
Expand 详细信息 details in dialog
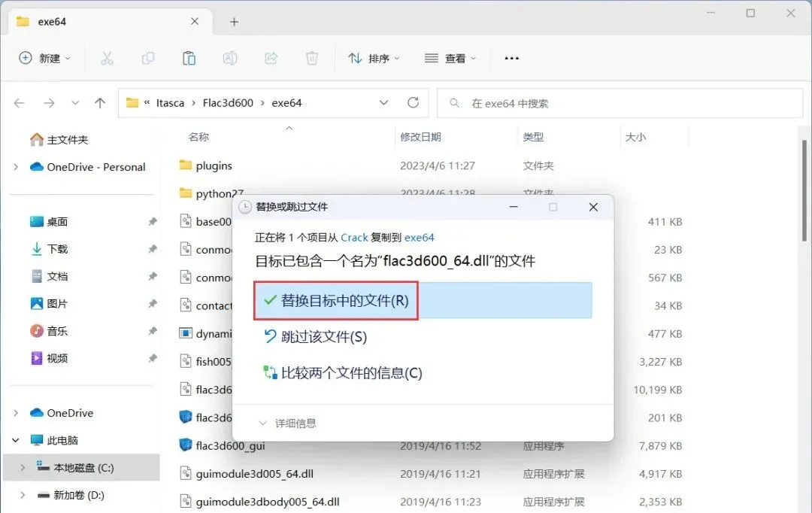287,423
